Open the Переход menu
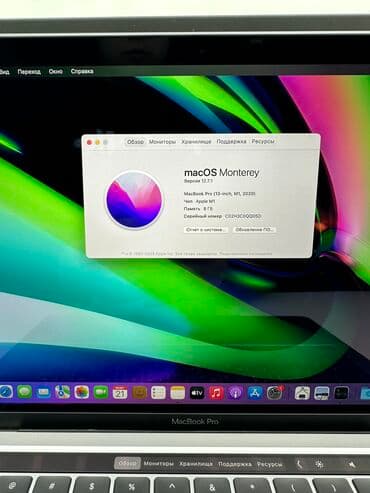The height and width of the screenshot is (493, 370). coord(29,71)
